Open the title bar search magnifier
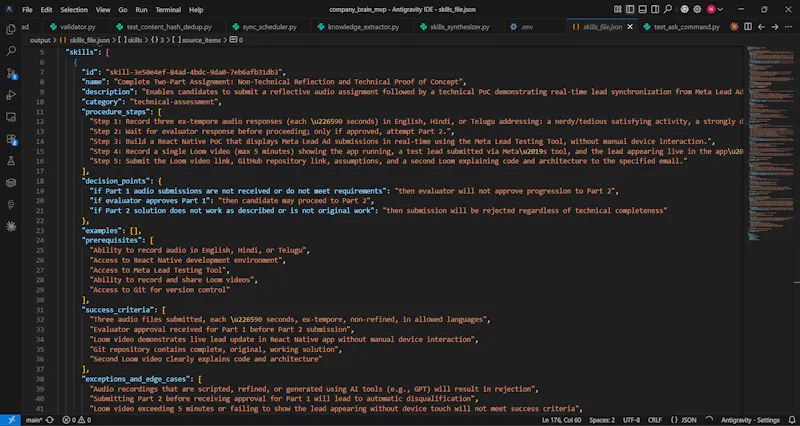The height and width of the screenshot is (426, 800). click(668, 9)
